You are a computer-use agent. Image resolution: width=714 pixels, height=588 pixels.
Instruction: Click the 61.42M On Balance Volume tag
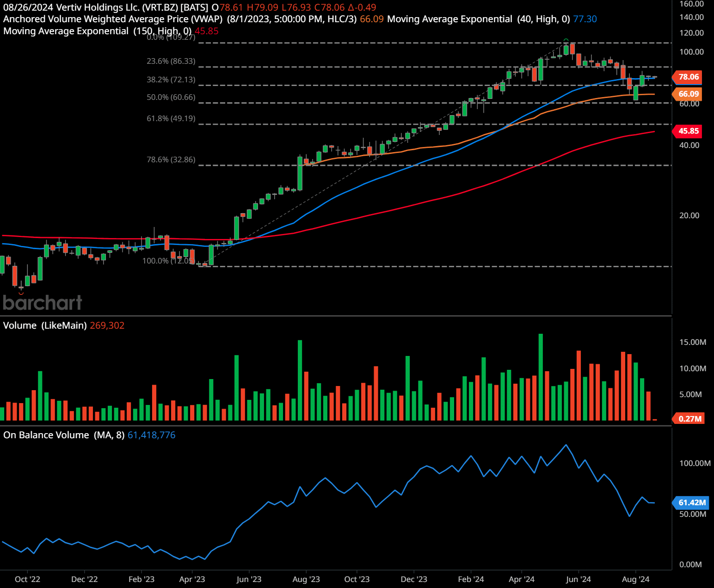pyautogui.click(x=691, y=502)
